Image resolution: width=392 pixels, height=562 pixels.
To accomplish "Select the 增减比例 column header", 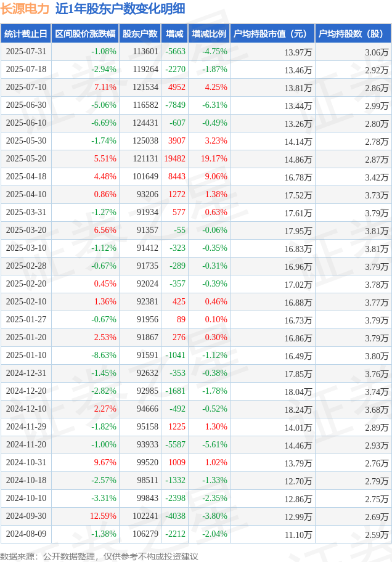I will pos(209,34).
